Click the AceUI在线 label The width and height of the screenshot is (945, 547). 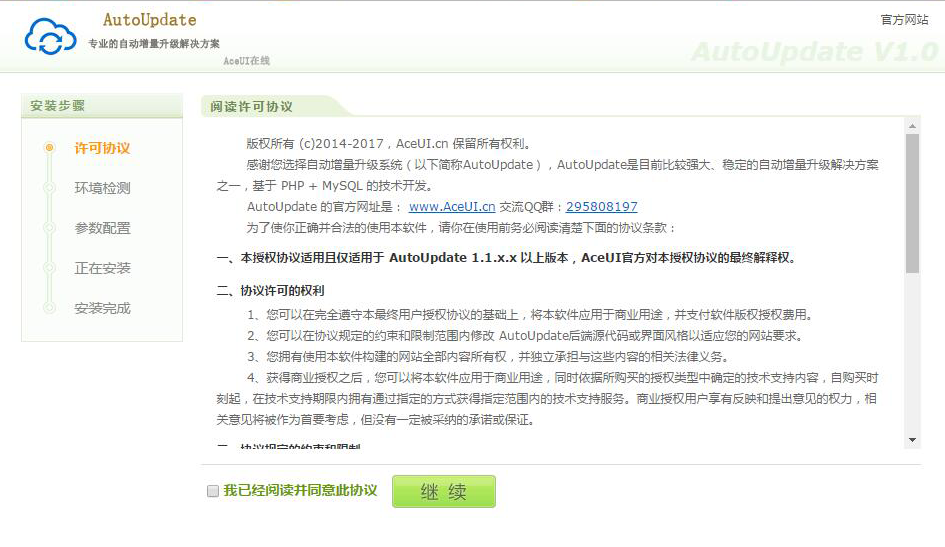point(246,61)
